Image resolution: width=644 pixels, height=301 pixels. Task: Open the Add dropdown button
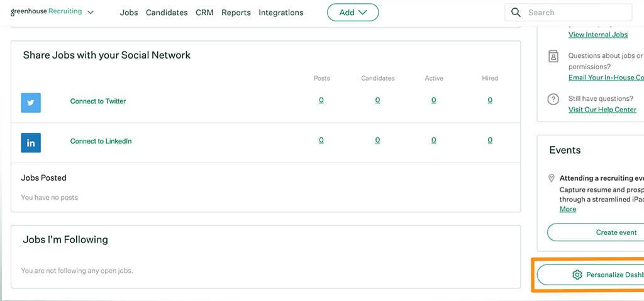point(352,13)
